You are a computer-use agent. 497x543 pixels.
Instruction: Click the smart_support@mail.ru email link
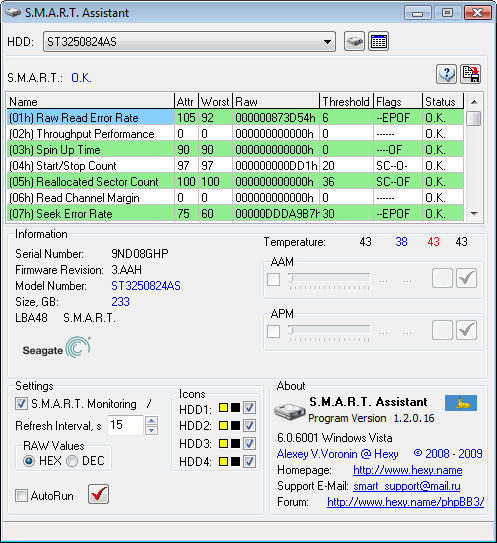[407, 486]
